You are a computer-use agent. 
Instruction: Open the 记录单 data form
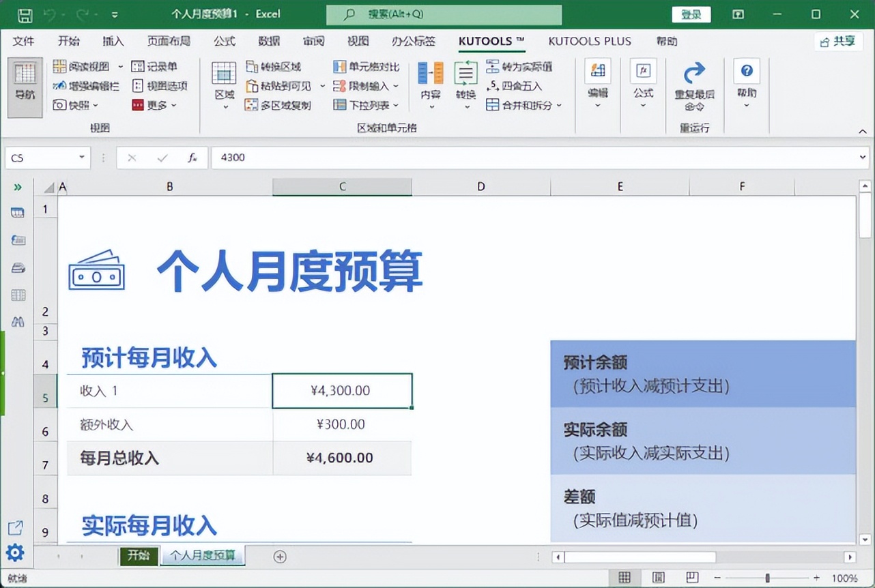[x=162, y=66]
